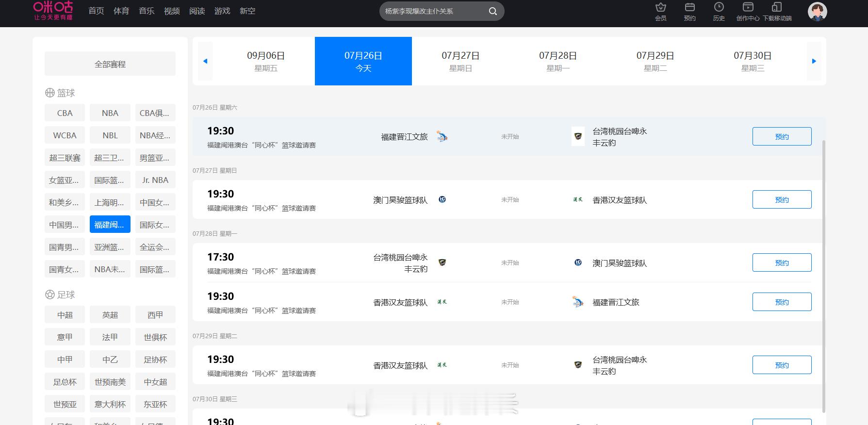Filter schedule by 中超
Image resolution: width=868 pixels, height=425 pixels.
[65, 314]
